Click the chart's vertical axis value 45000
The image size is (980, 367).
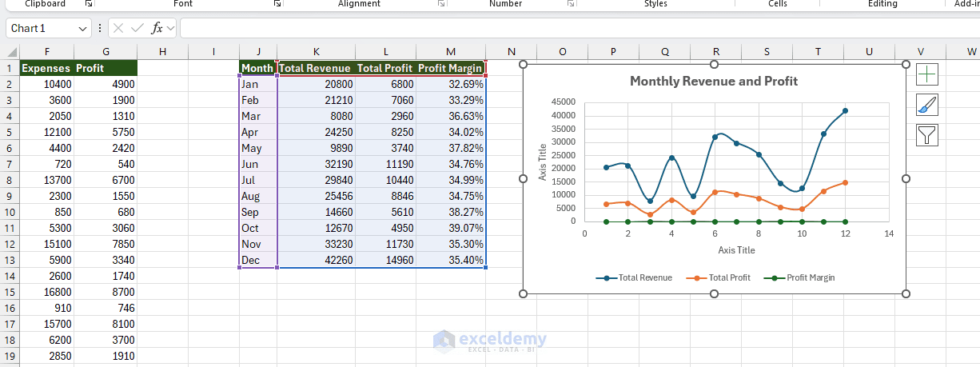(564, 102)
